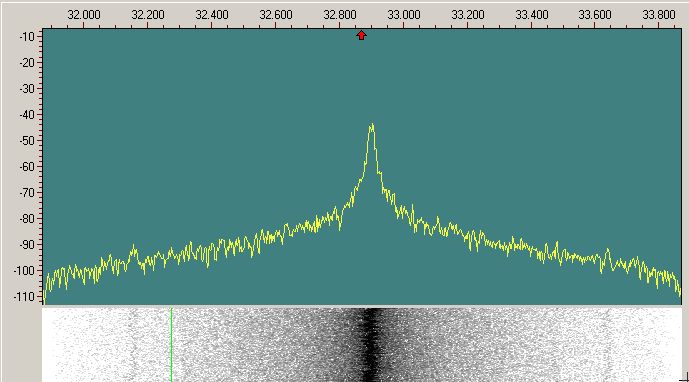The height and width of the screenshot is (382, 689).
Task: Select the 32.000 frequency label
Action: click(x=83, y=15)
